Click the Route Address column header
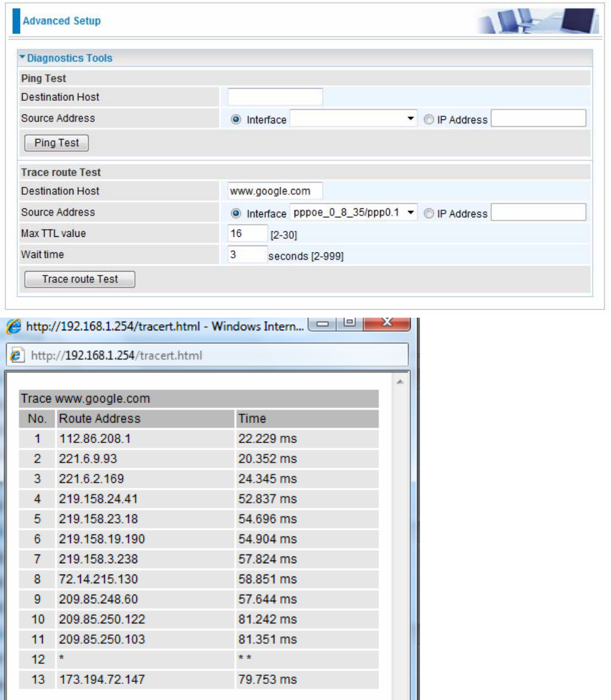Image resolution: width=611 pixels, height=700 pixels. (99, 418)
